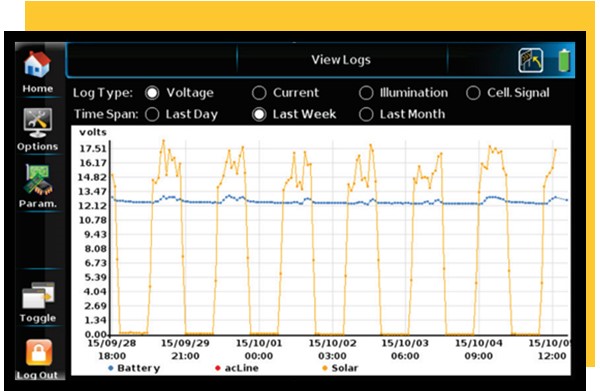Screen dimensions: 600x391
Task: Click the 15/10/03 06:00 date label
Action: (x=405, y=349)
